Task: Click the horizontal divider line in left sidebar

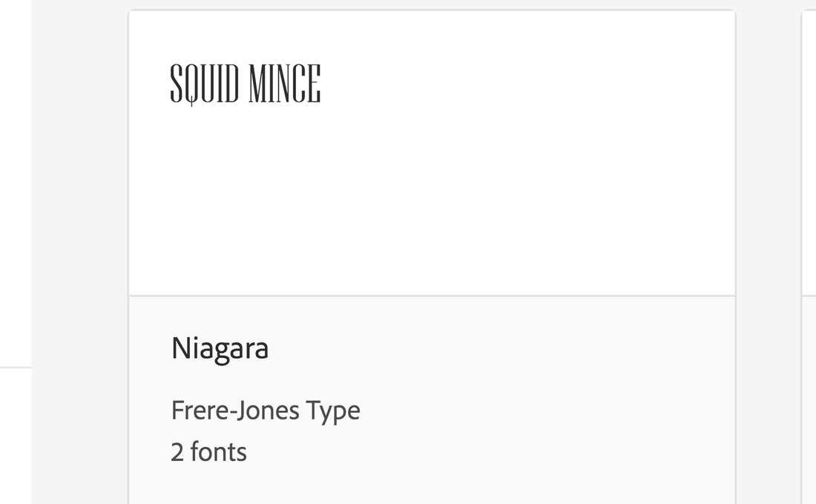Action: tap(16, 367)
